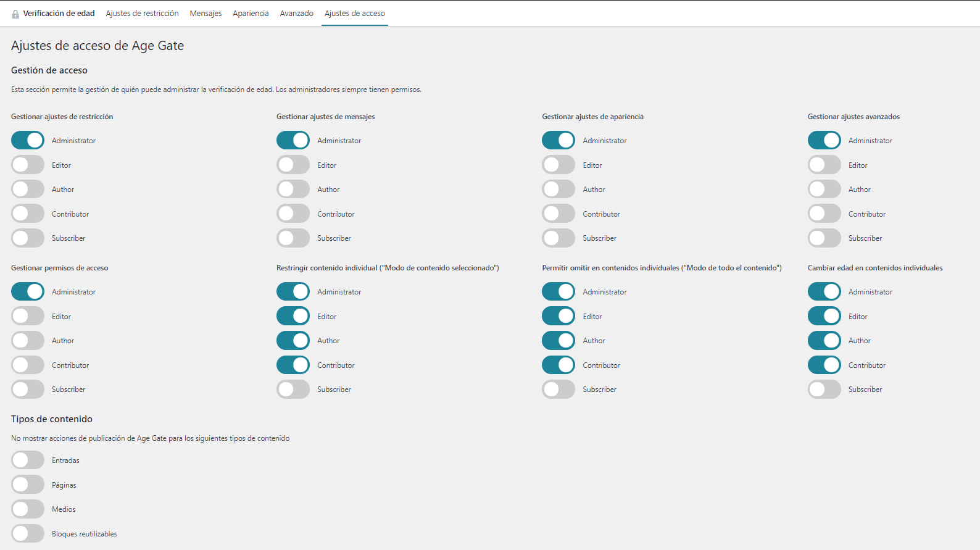Enable Subscriber under Gestionar ajustes de restricción
The width and height of the screenshot is (980, 550).
tap(28, 238)
